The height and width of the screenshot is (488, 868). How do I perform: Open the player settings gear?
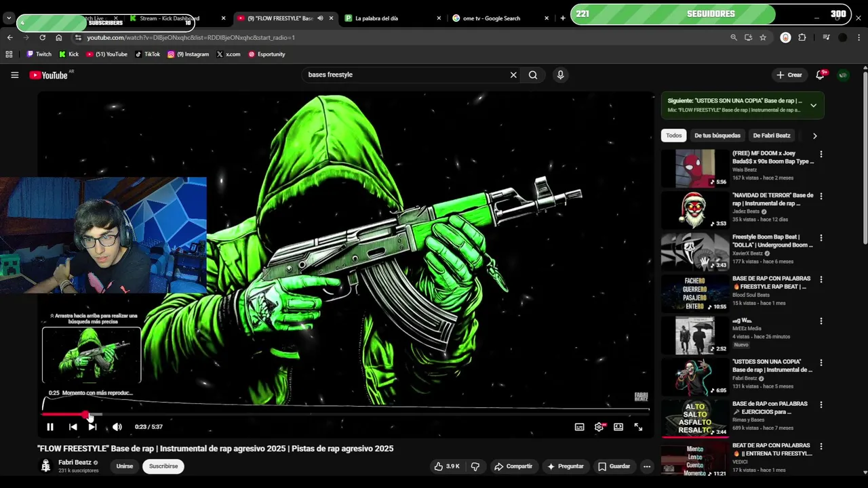pos(599,427)
